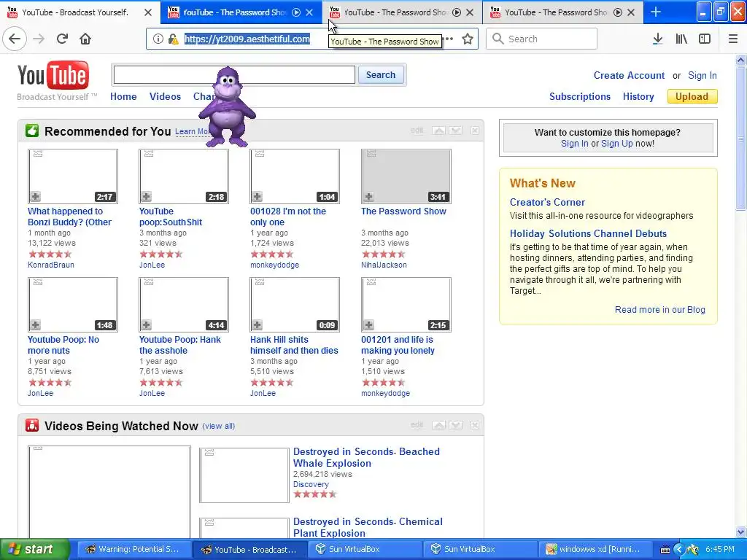Open thumbnail of '001028 I'm not the only one'
Image resolution: width=747 pixels, height=560 pixels.
coord(295,176)
